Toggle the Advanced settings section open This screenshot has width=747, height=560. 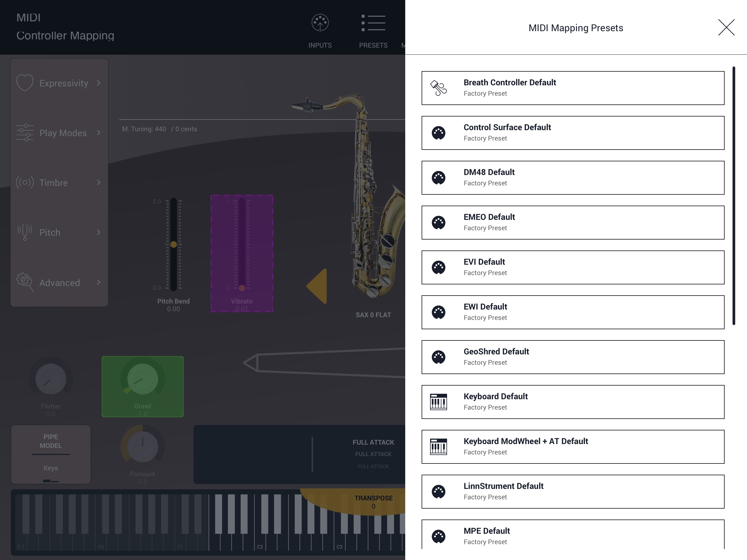(x=59, y=282)
